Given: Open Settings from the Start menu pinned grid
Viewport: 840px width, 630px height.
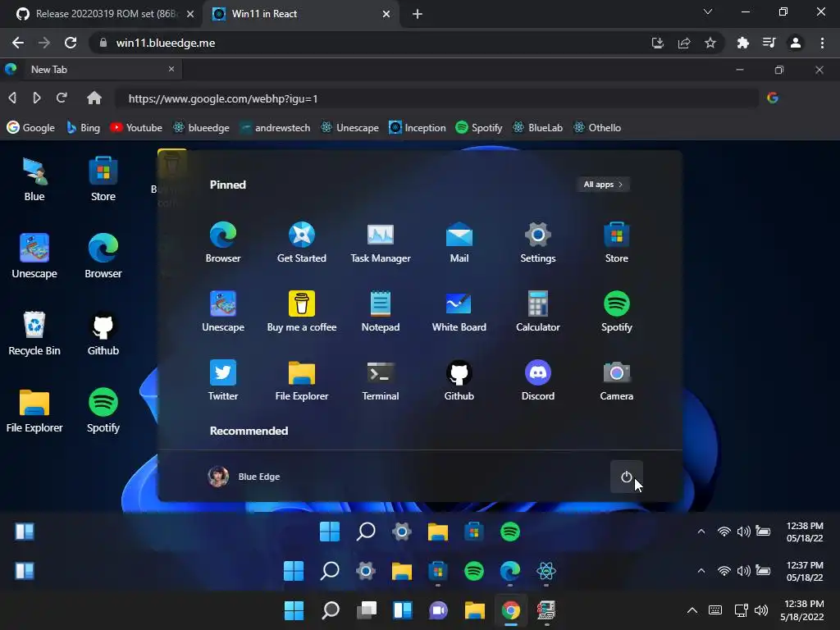Looking at the screenshot, I should [x=538, y=242].
